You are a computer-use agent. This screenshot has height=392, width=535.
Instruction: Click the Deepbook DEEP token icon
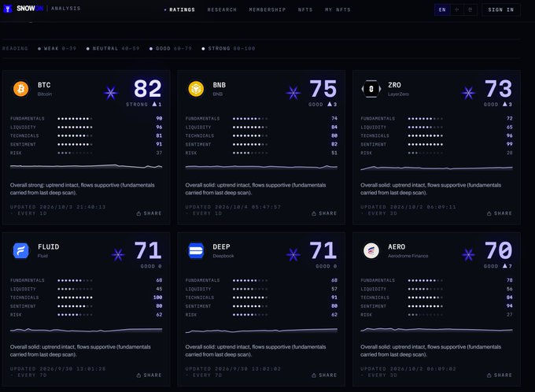(x=196, y=250)
